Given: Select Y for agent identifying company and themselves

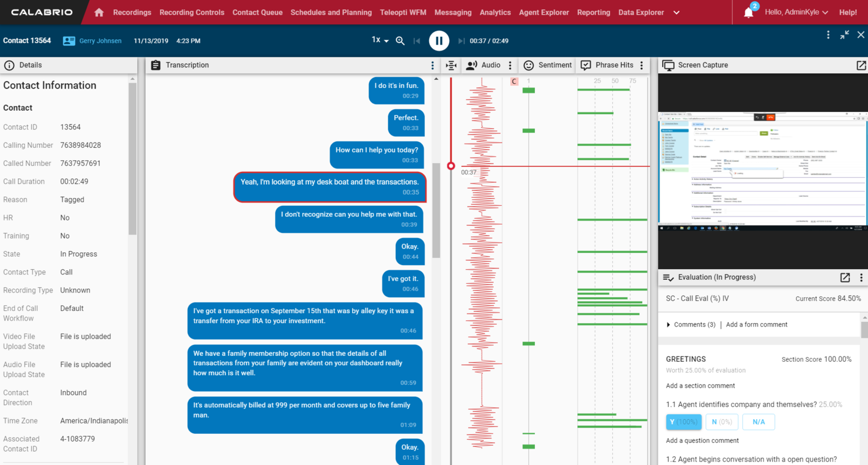Looking at the screenshot, I should point(684,422).
